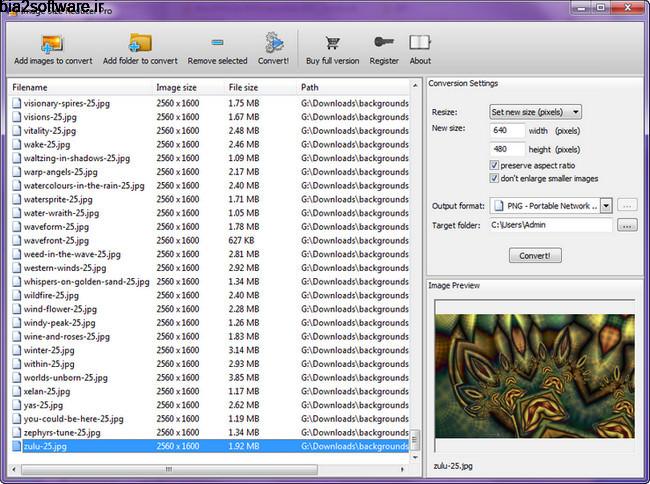Image resolution: width=650 pixels, height=484 pixels.
Task: Click file icon next to zulu-25.jpg
Action: 17,446
